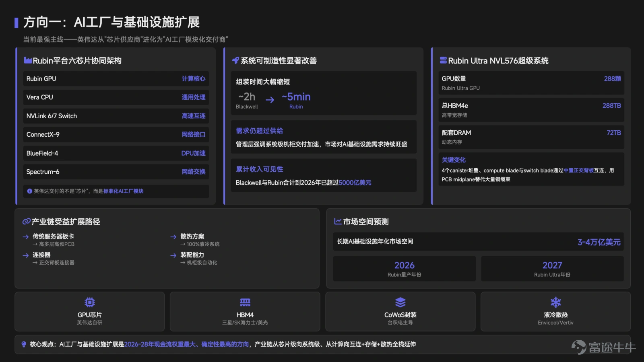Click the ~5min assembly time value

(296, 97)
